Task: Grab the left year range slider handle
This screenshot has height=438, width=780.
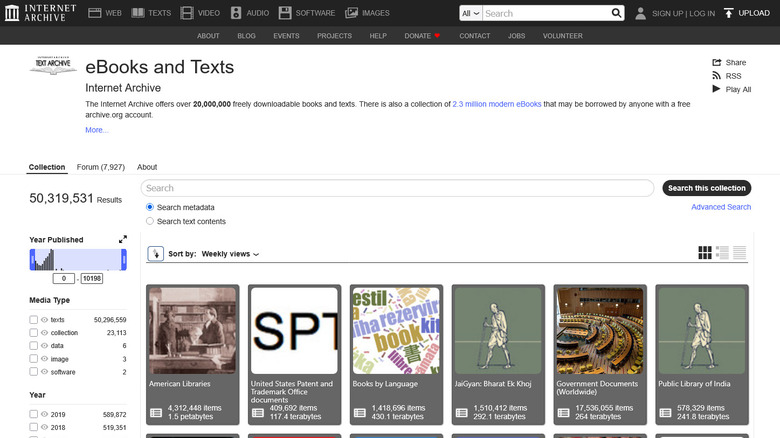Action: (32, 260)
